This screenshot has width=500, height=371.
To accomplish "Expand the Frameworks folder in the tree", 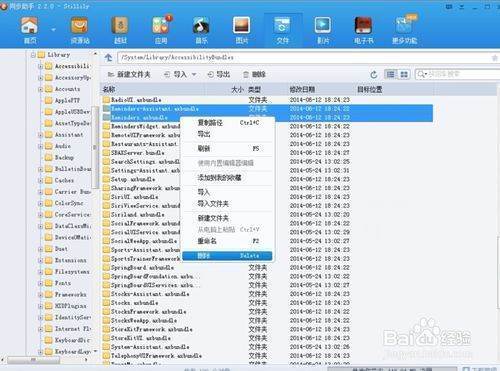I will (40, 294).
